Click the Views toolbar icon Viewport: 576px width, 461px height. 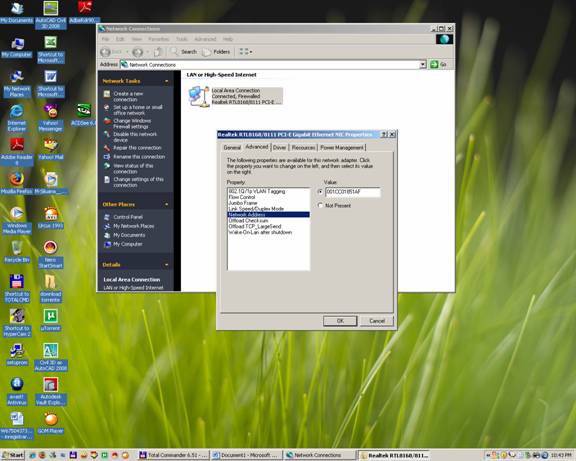click(x=244, y=52)
